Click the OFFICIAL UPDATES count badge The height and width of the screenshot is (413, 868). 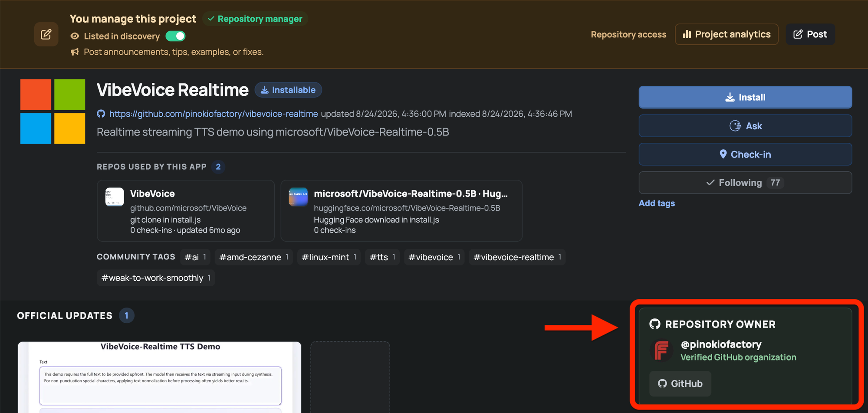coord(127,315)
